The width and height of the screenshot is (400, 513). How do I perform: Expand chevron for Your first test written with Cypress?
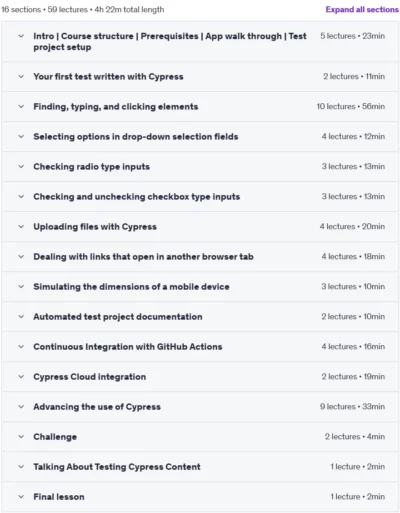(x=21, y=77)
